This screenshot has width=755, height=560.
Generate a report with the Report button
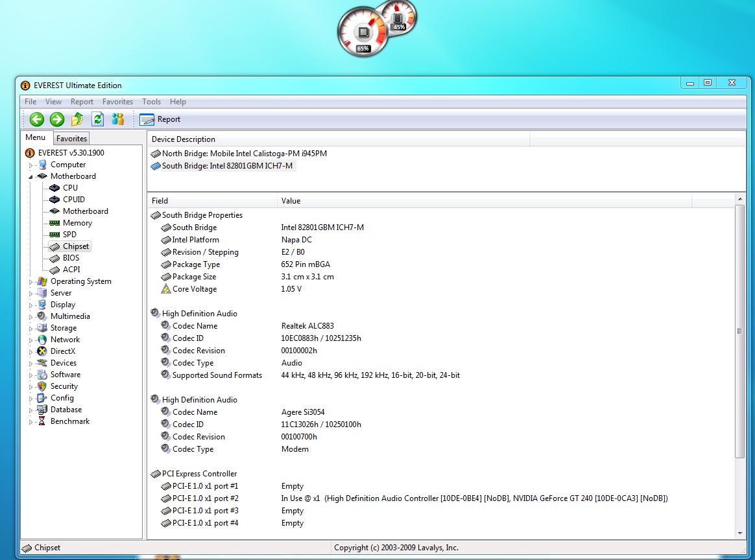pos(160,119)
